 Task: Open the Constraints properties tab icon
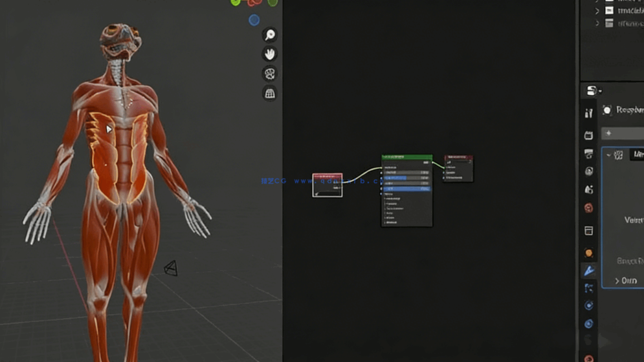point(588,324)
